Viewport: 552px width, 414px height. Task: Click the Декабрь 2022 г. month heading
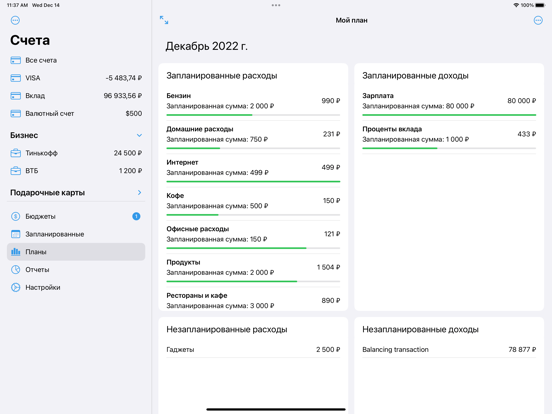[x=207, y=46]
